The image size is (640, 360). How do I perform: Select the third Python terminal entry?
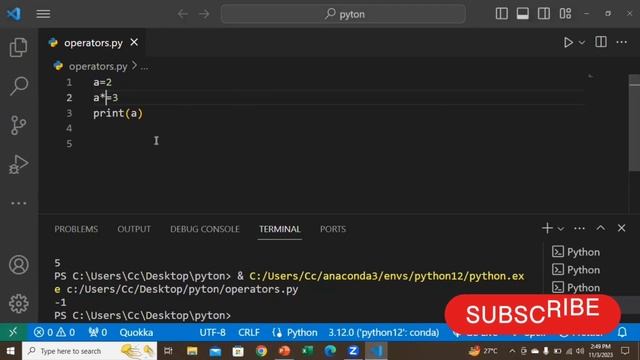576,287
